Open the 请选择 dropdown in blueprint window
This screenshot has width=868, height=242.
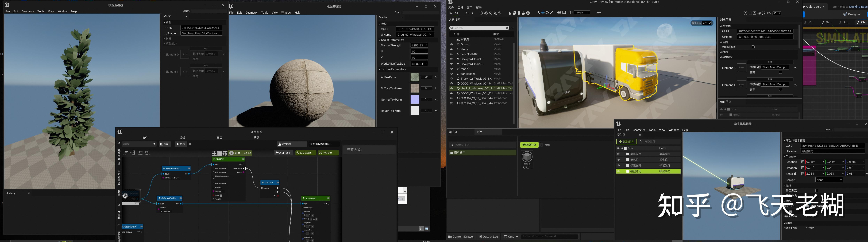pyautogui.click(x=139, y=144)
